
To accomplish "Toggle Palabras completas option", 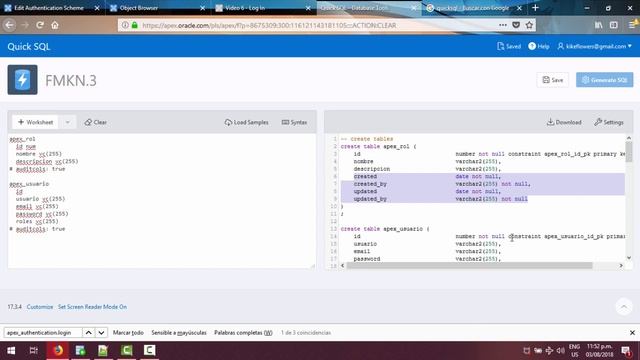I will click(243, 333).
